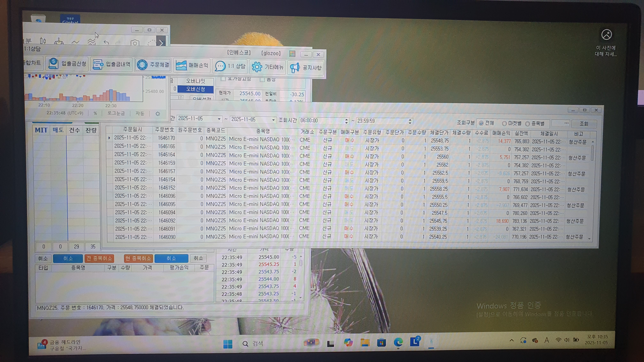Open the chart indicators icon

tap(92, 42)
